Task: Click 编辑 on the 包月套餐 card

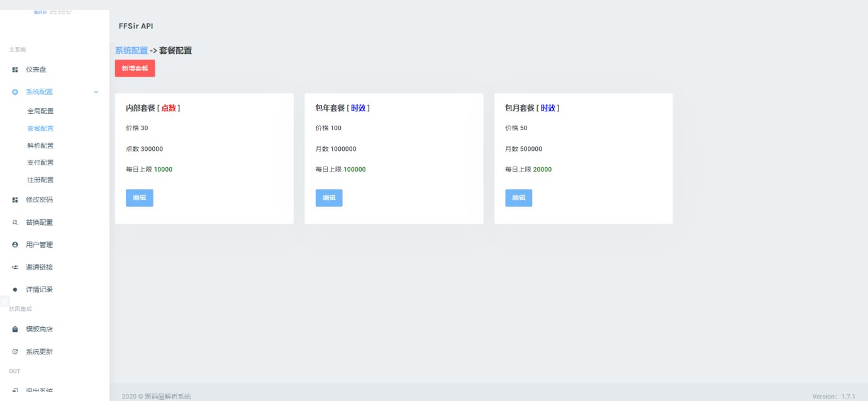Action: click(518, 198)
